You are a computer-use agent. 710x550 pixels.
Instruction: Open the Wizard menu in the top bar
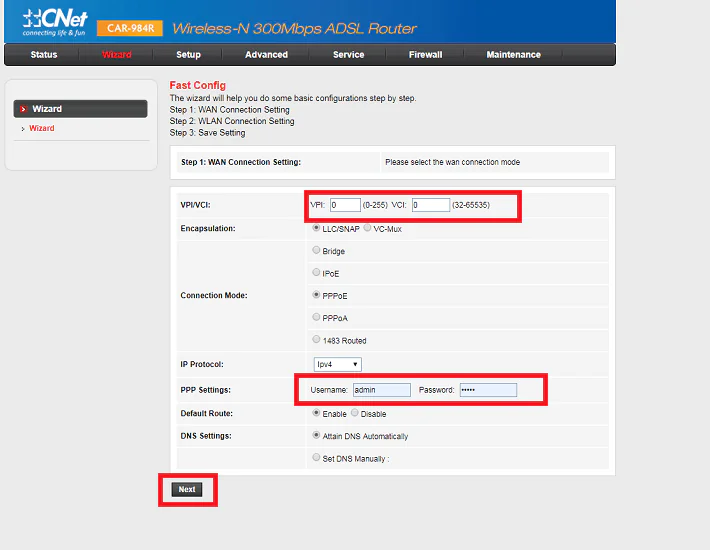(117, 55)
